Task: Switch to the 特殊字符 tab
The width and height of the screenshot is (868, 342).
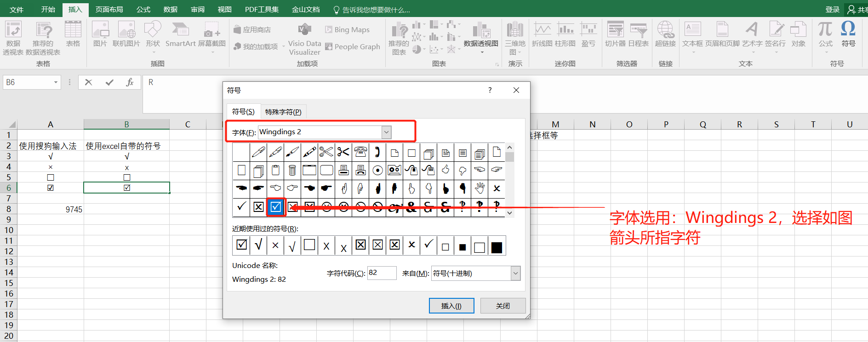Action: tap(283, 112)
